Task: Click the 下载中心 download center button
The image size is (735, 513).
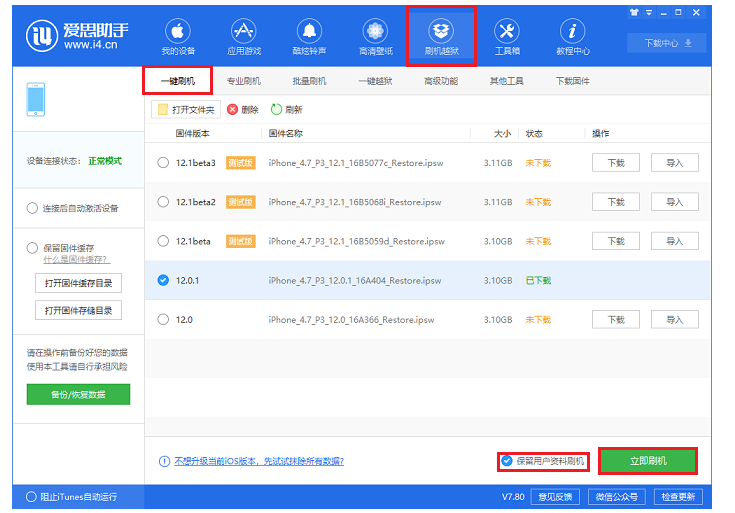Action: click(667, 43)
